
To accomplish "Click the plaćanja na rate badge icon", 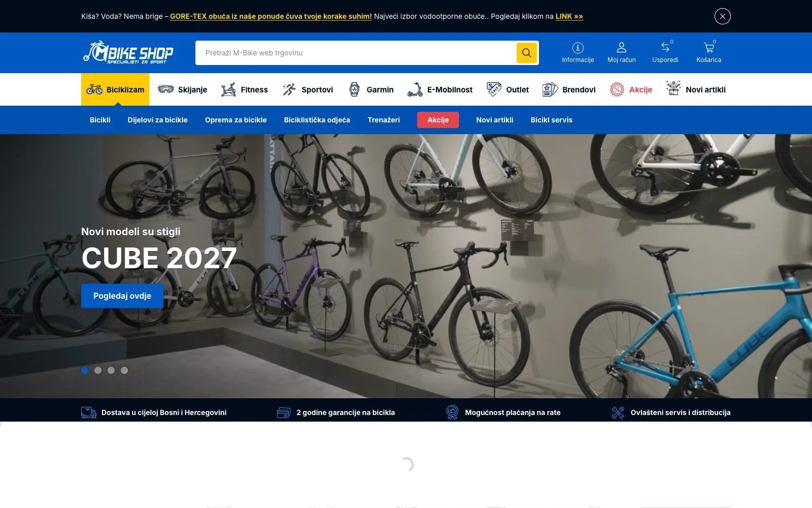I will click(452, 412).
